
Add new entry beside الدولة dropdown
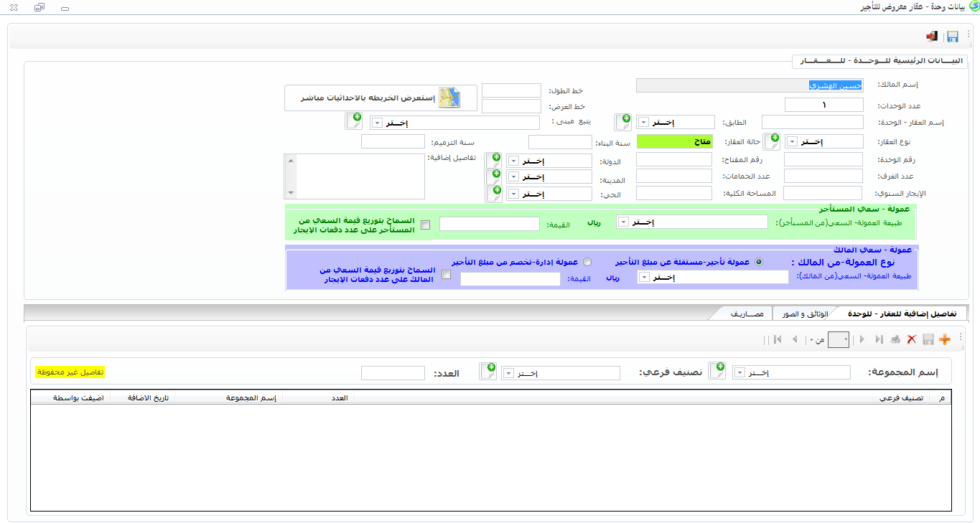(493, 161)
